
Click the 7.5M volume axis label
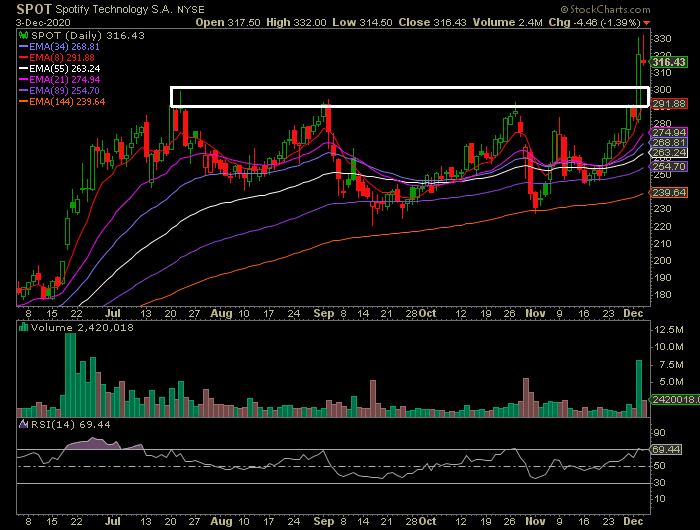coord(671,365)
